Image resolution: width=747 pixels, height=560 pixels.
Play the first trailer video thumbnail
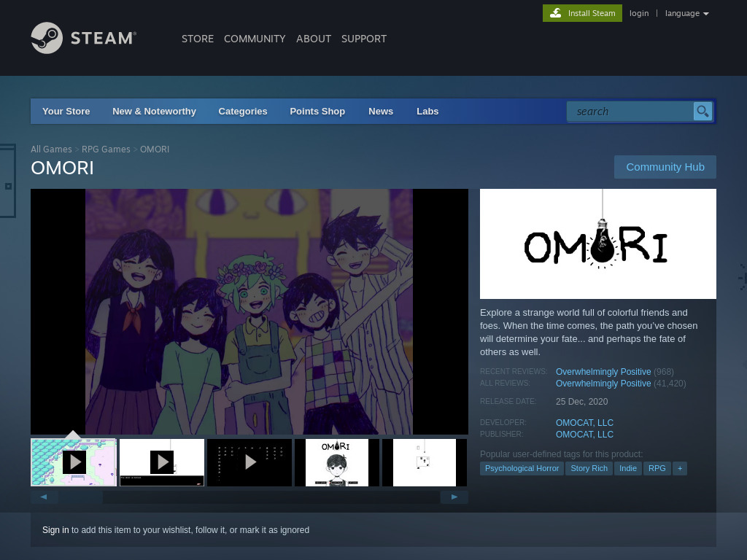(74, 462)
